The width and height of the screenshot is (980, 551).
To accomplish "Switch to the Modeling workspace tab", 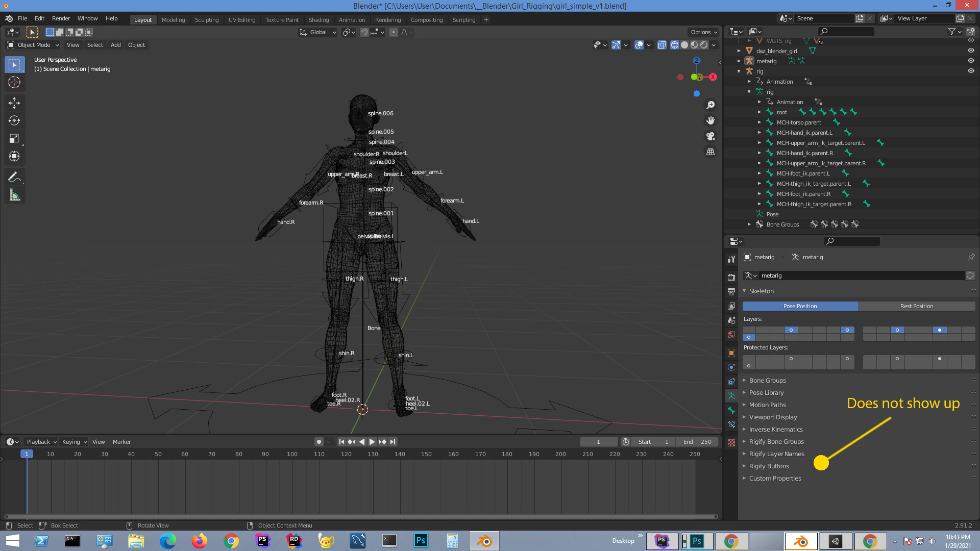I will coord(173,19).
